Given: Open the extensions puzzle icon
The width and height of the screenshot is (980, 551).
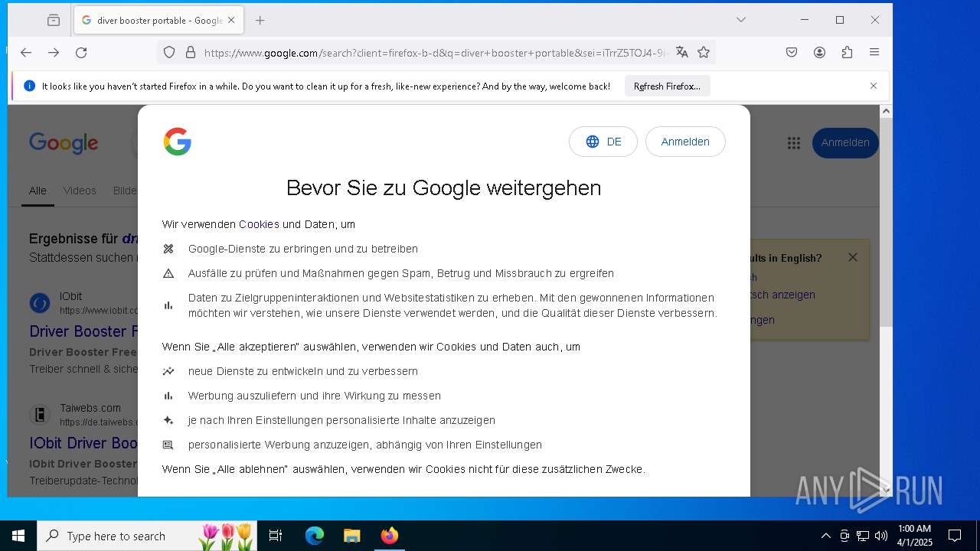Looking at the screenshot, I should click(847, 52).
